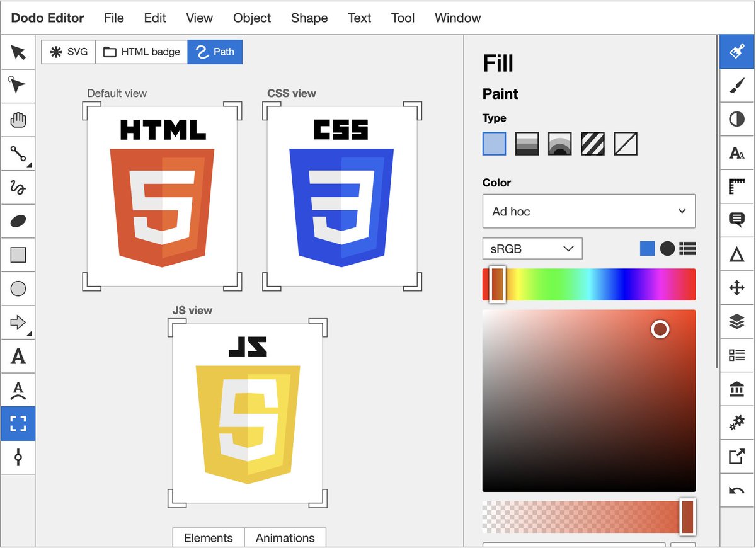Screen dimensions: 756x548
Task: Click the HTML badge breadcrumb
Action: coord(142,52)
